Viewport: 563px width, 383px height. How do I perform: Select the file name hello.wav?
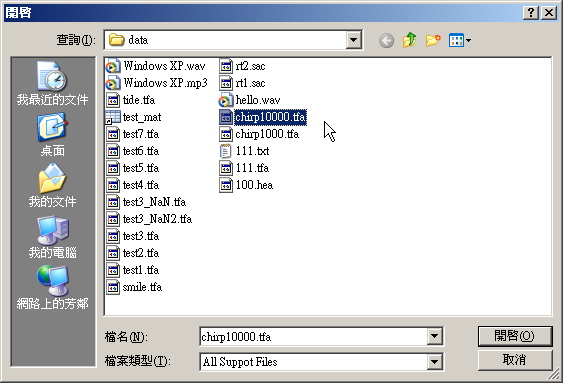click(x=258, y=100)
